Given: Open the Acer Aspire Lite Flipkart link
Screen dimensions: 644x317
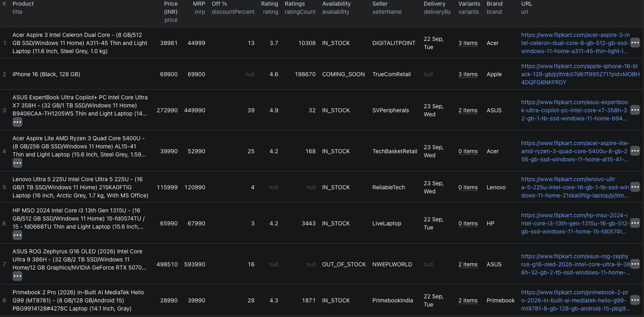Looking at the screenshot, I should (x=575, y=151).
